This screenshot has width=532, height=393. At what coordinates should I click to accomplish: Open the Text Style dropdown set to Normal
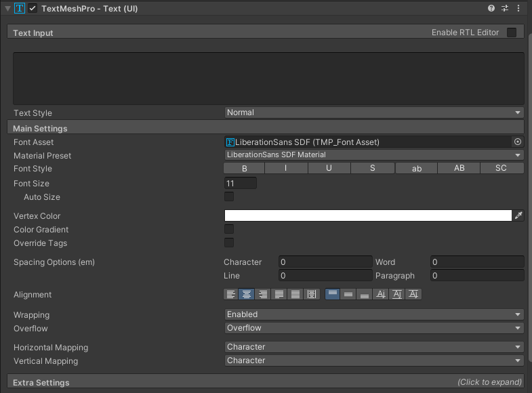[374, 112]
